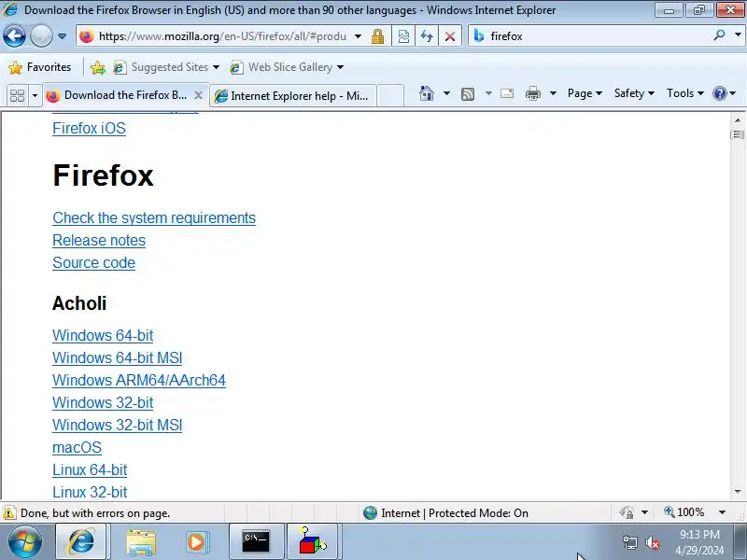Open a new blank tab button
747x560 pixels.
[x=390, y=96]
